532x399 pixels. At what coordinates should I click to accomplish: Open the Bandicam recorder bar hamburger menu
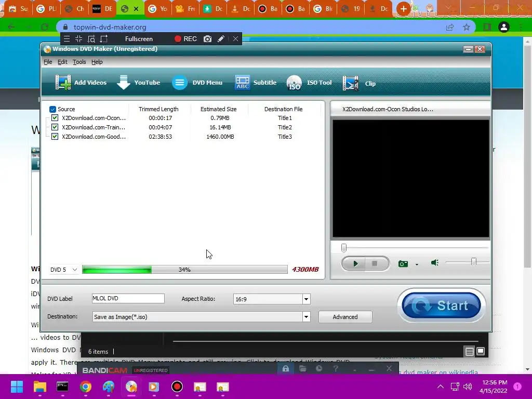pyautogui.click(x=67, y=38)
